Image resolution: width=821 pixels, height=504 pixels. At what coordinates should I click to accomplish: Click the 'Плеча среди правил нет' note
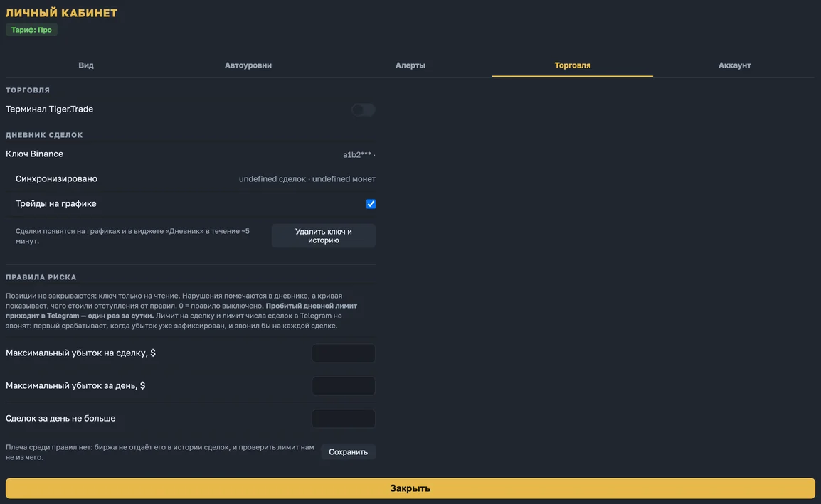159,452
